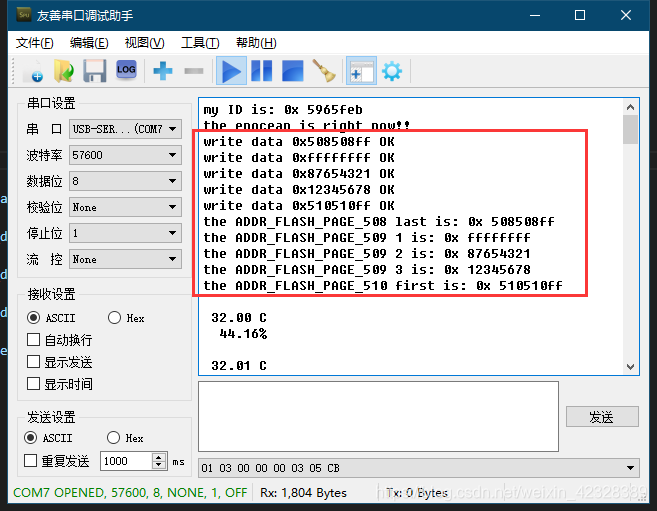Open the 视图(V) menu

click(x=145, y=43)
